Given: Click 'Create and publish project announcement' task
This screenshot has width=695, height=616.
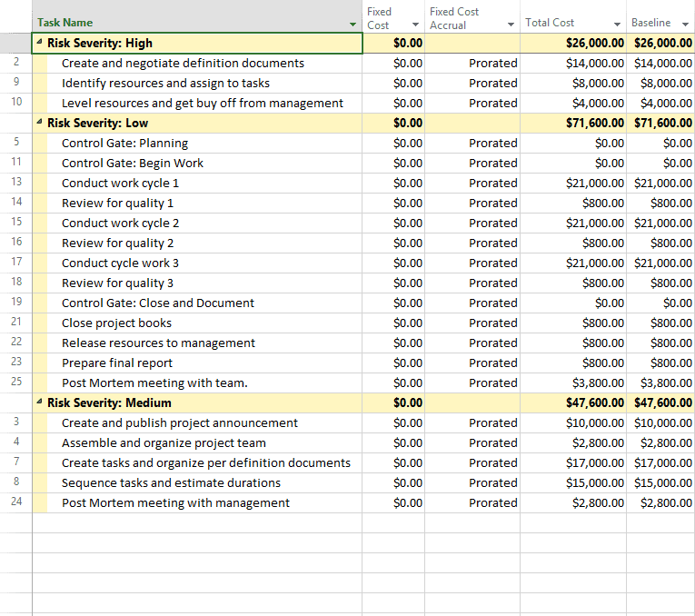Looking at the screenshot, I should (x=180, y=422).
